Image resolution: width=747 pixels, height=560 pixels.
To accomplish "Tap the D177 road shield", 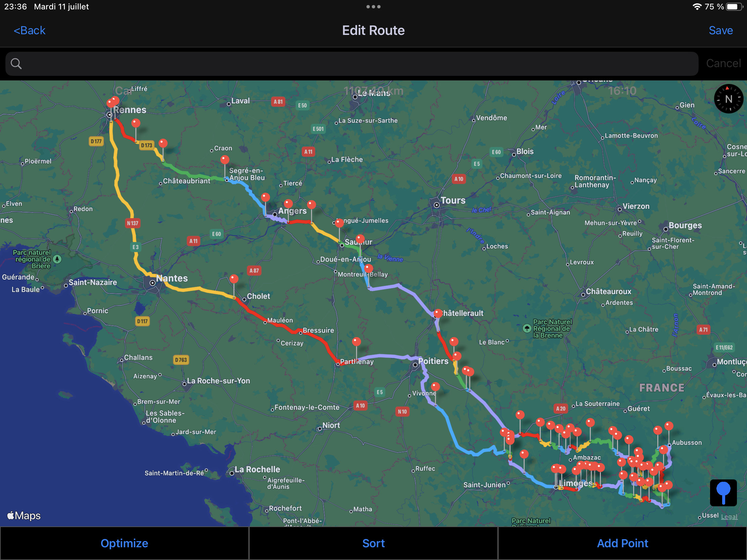I will (96, 141).
